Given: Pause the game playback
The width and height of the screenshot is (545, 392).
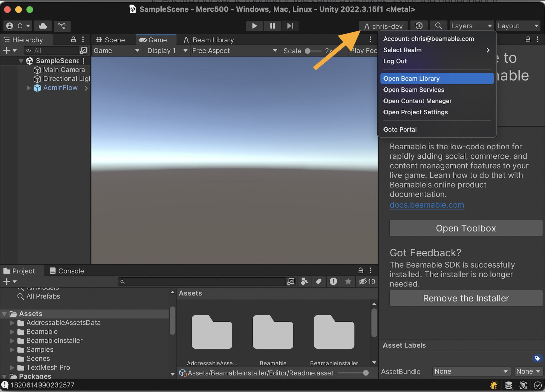Looking at the screenshot, I should click(272, 26).
